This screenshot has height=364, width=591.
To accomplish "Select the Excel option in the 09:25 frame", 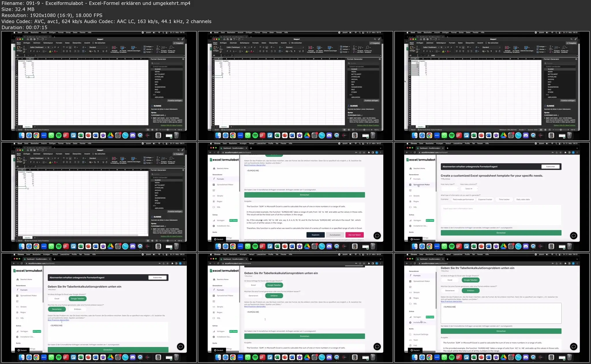I will click(450, 280).
